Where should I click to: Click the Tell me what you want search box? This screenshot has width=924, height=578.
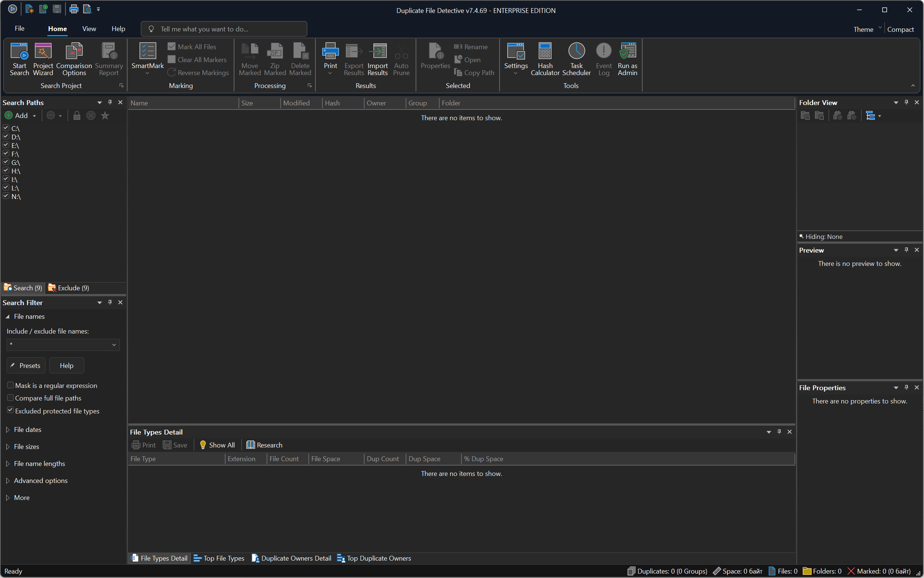[224, 29]
